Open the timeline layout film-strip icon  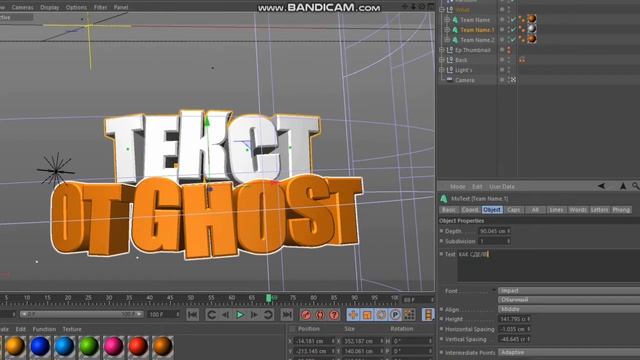click(x=428, y=315)
